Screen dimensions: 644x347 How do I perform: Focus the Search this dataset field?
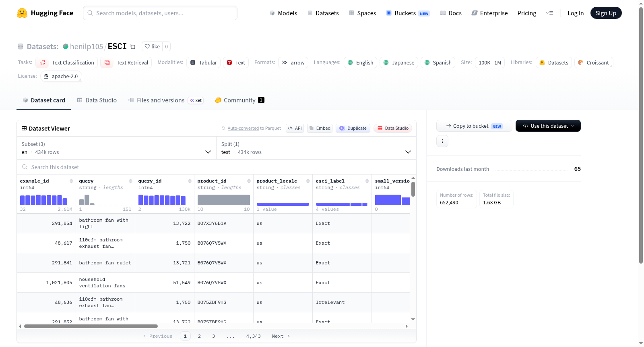click(x=217, y=167)
